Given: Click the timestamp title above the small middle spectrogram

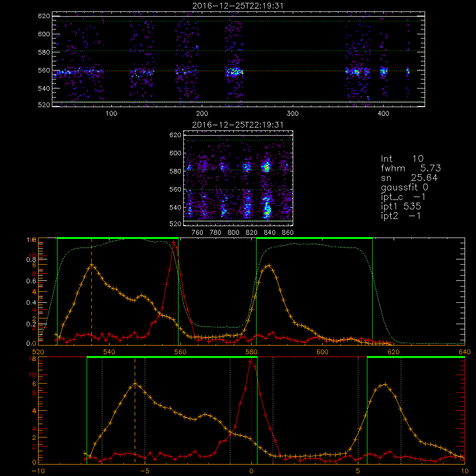Looking at the screenshot, I should click(238, 125).
